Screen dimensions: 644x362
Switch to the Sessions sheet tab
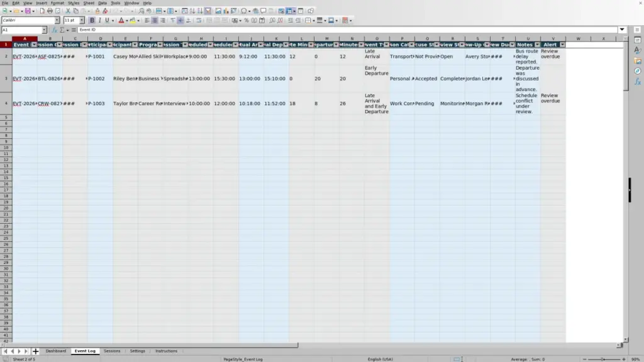pyautogui.click(x=112, y=351)
